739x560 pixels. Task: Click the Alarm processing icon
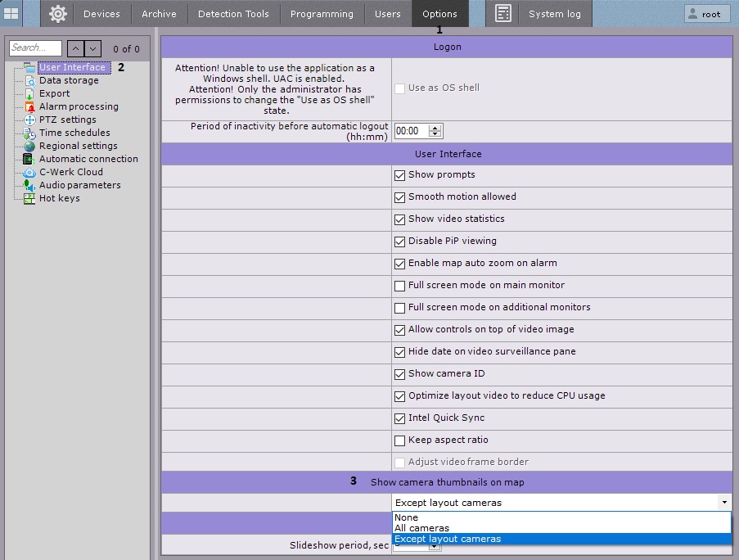(29, 106)
